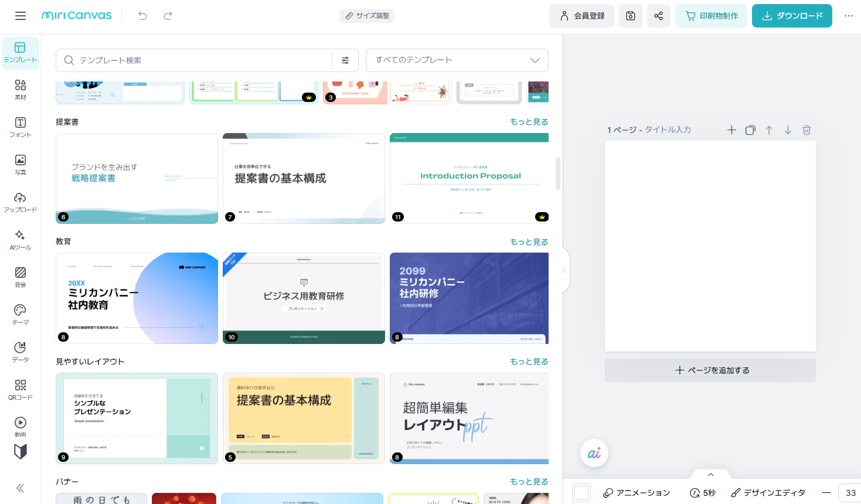Viewport: 861px width, 504px height.
Task: Click the ページを追加する button
Action: (710, 370)
